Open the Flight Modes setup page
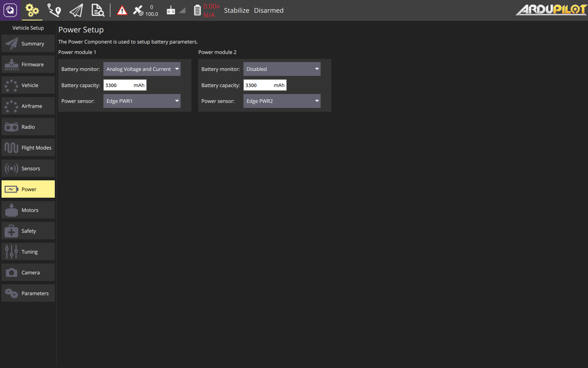 point(28,148)
